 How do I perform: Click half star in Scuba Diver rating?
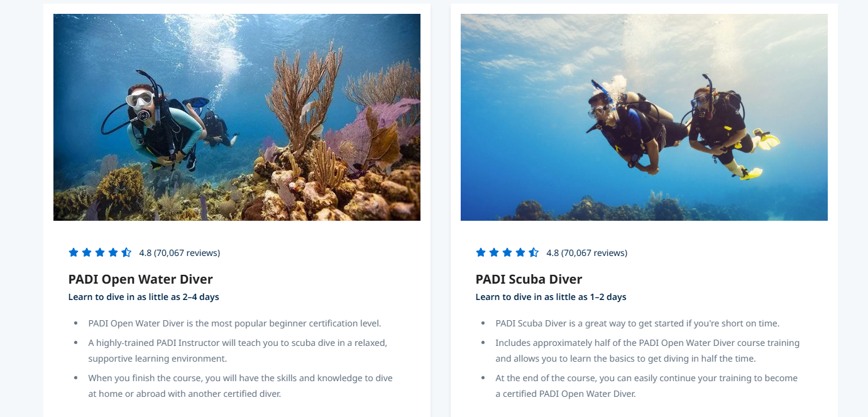pyautogui.click(x=534, y=253)
